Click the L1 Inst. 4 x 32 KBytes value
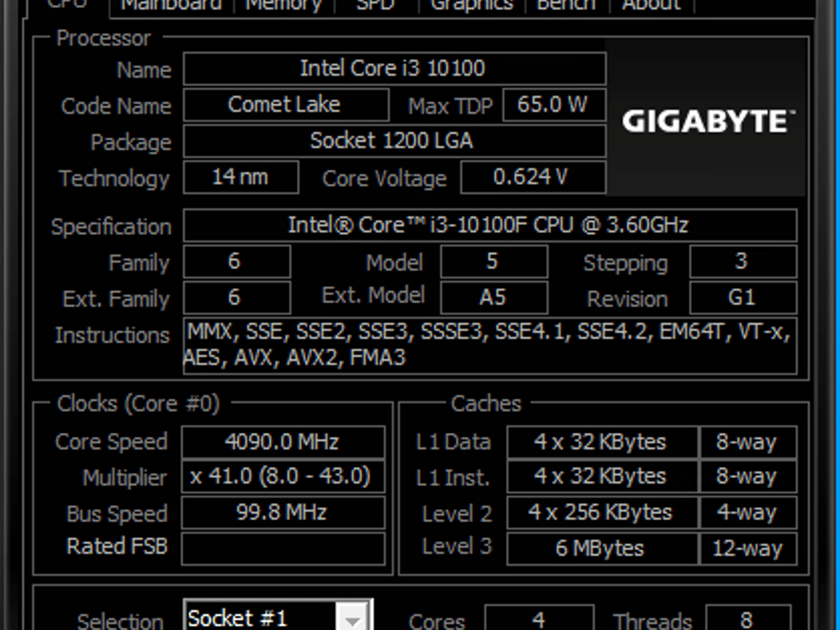The image size is (840, 630). click(x=602, y=477)
